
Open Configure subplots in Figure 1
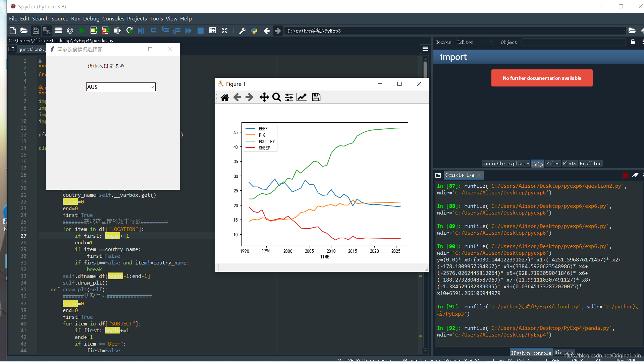click(289, 97)
